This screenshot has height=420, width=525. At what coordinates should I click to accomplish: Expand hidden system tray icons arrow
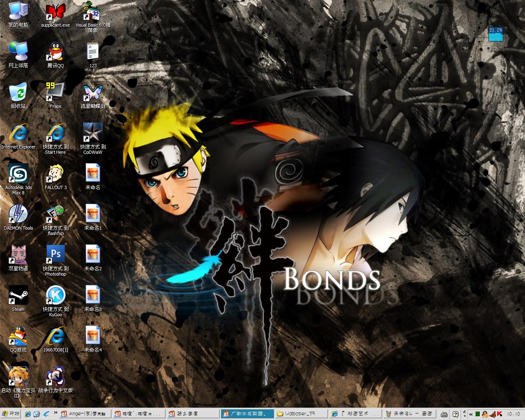471,414
